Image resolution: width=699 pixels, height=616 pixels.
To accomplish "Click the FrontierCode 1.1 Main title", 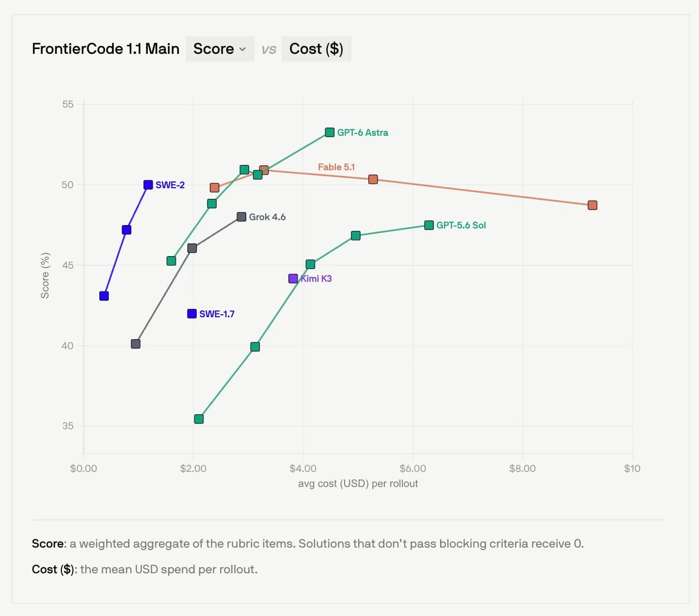I will pos(106,49).
